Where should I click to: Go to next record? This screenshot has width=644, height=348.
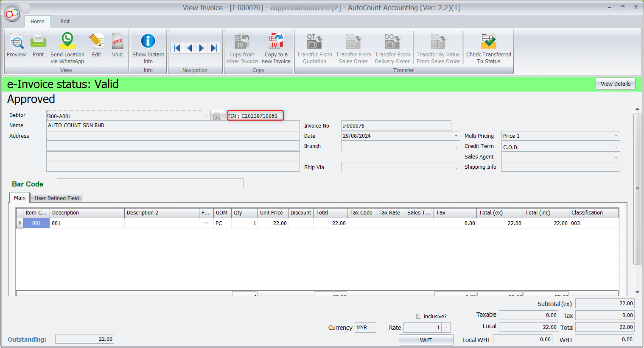tap(202, 48)
